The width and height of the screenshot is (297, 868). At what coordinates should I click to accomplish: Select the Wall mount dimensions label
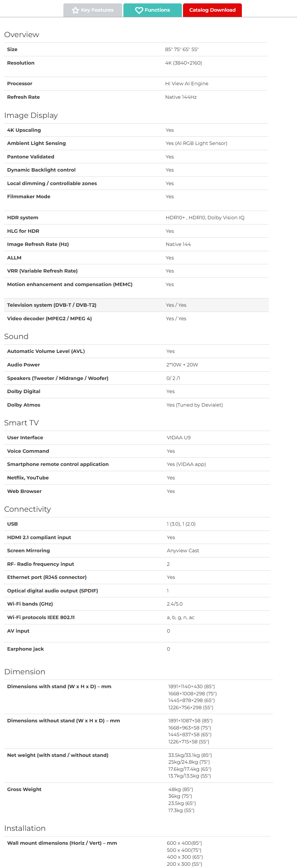[62, 843]
